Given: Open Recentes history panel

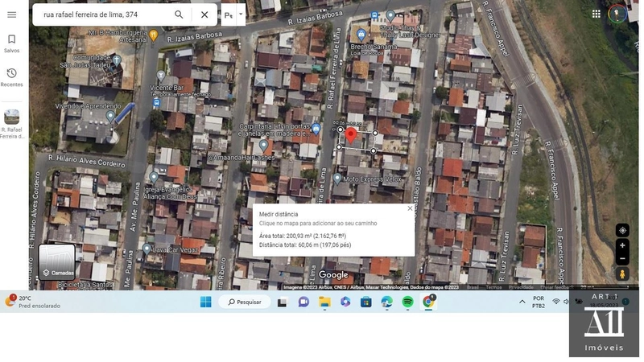Looking at the screenshot, I should tap(11, 77).
